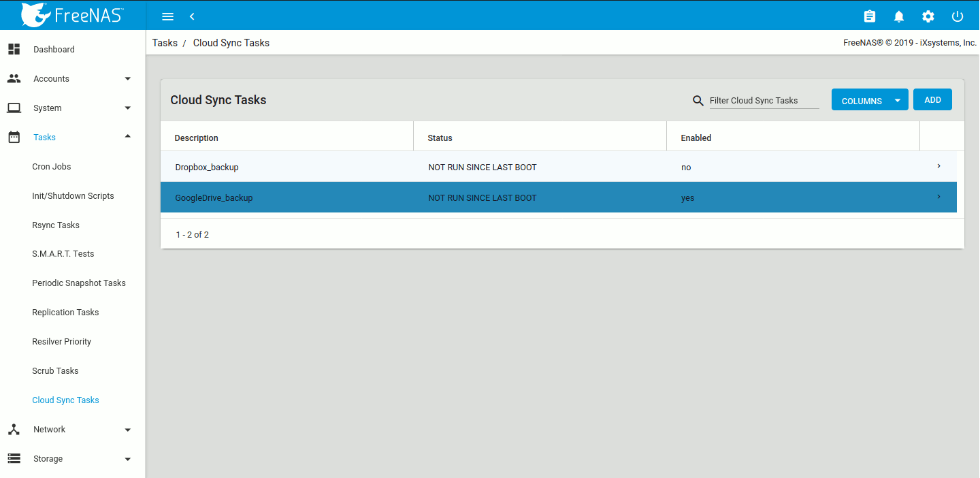Expand the GoogleDrive_backup row chevron
Screen dimensions: 980x478
[938, 197]
